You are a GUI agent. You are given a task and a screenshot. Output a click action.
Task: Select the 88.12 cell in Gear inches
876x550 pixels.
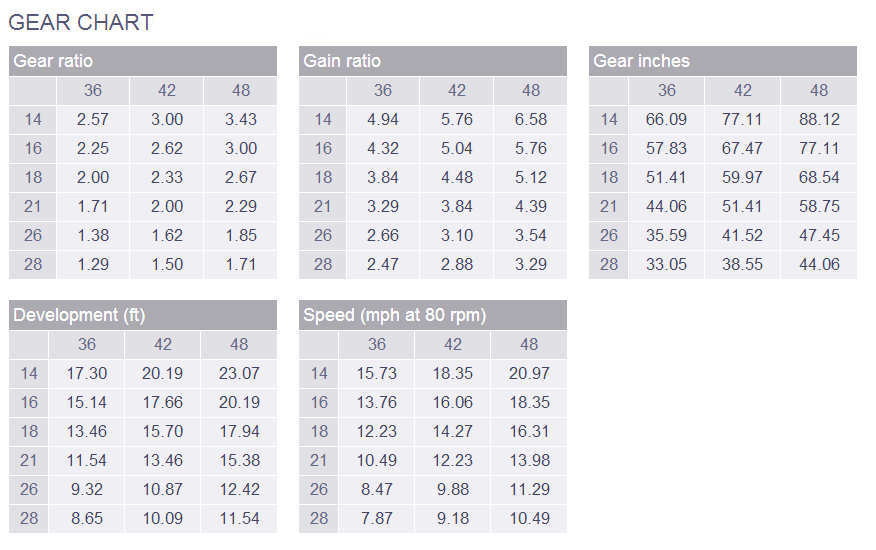coord(819,120)
